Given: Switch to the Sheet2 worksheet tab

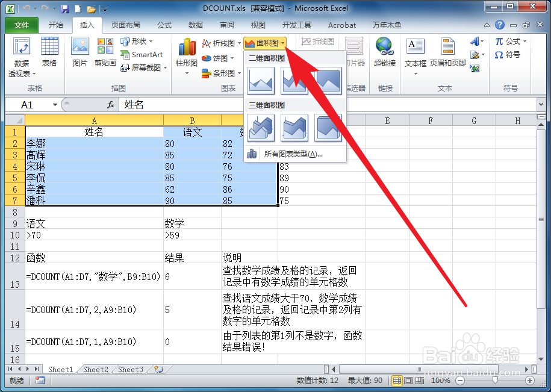Looking at the screenshot, I should click(x=95, y=370).
